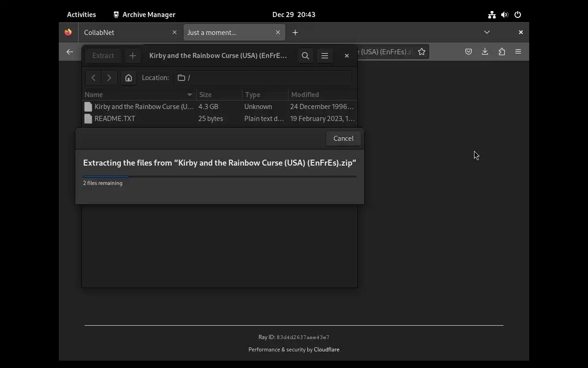Click the Firefox URL bar text
Image resolution: width=588 pixels, height=368 pixels.
pyautogui.click(x=386, y=52)
